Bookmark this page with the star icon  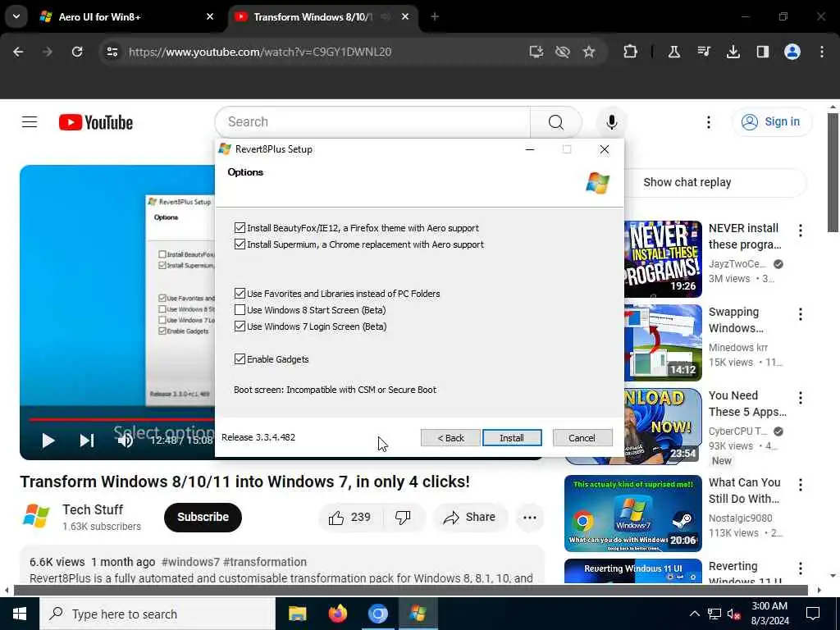pos(589,52)
